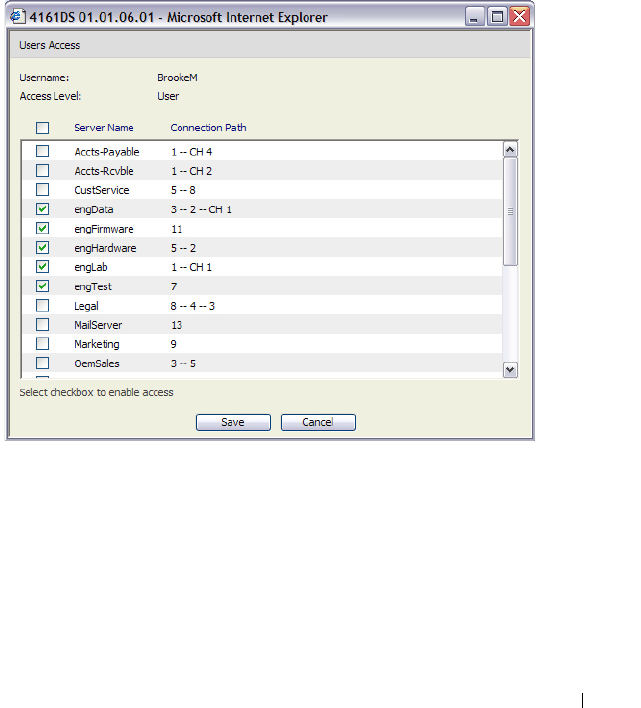Uncheck the engData checkbox
Image resolution: width=641 pixels, height=708 pixels.
42,209
